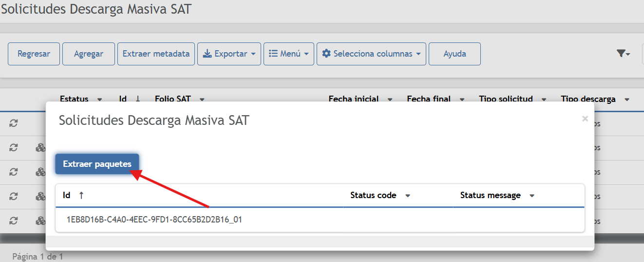This screenshot has width=644, height=262.
Task: Open the Menú dropdown
Action: (289, 54)
